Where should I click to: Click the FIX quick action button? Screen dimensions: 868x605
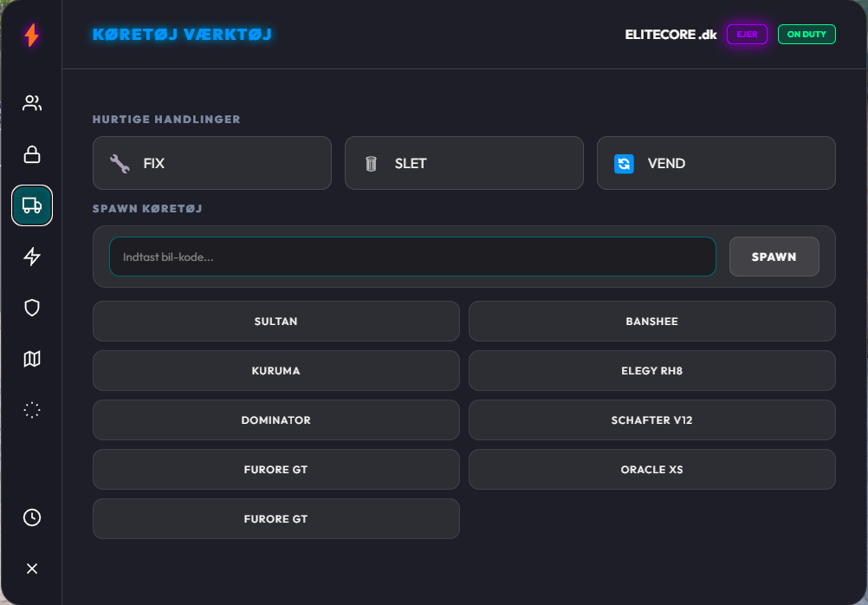click(x=212, y=163)
